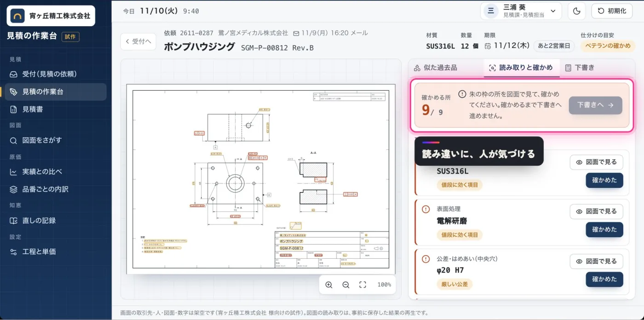Open 図面をさがす search page
This screenshot has height=320, width=644.
click(x=56, y=140)
